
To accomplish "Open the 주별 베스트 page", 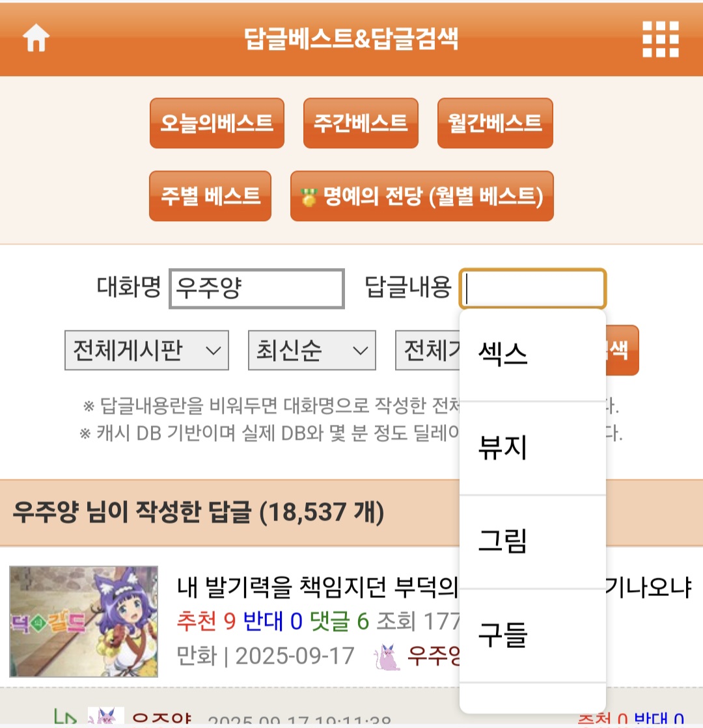I will pos(210,196).
